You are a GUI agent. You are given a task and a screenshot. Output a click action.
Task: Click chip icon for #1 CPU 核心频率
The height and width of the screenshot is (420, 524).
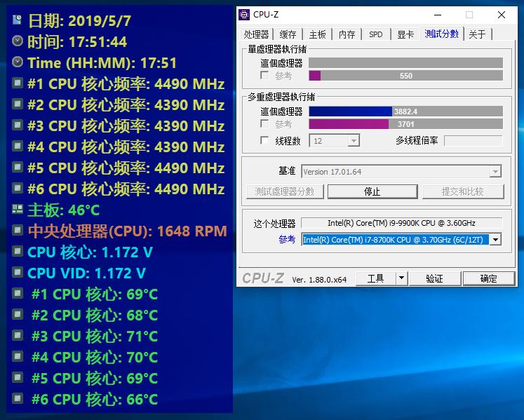click(x=18, y=83)
